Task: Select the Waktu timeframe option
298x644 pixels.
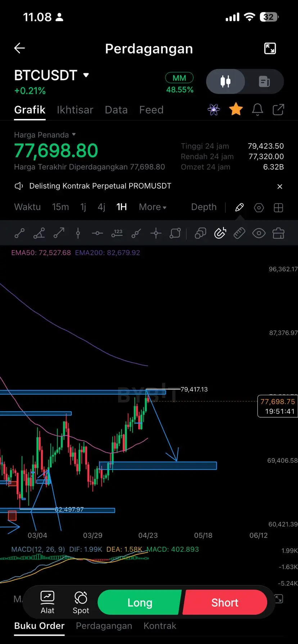Action: pos(27,207)
